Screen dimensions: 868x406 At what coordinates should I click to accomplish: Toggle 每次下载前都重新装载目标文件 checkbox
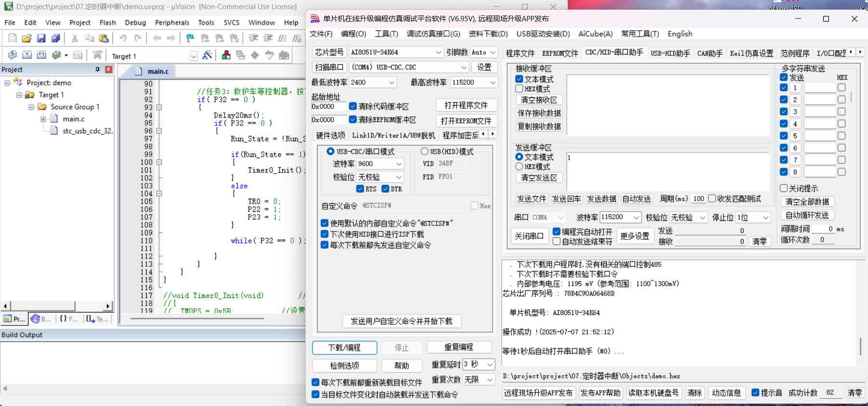pyautogui.click(x=315, y=382)
